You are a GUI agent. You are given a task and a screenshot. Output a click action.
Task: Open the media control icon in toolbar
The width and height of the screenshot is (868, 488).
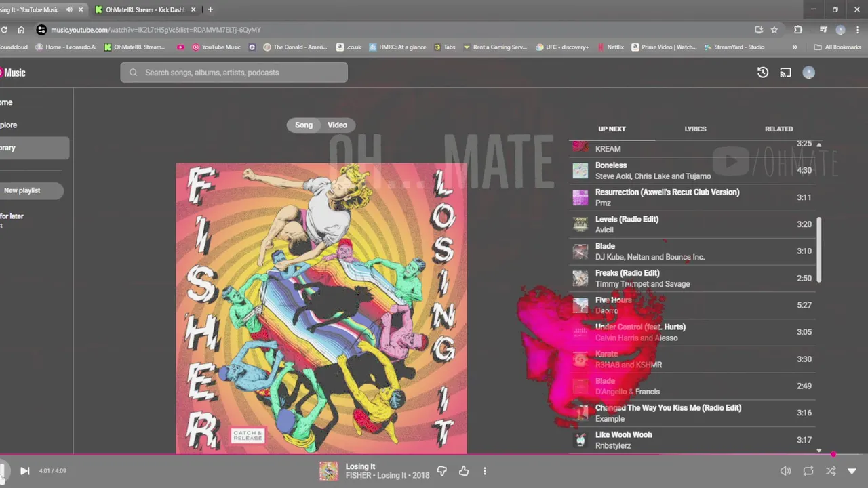click(x=823, y=30)
